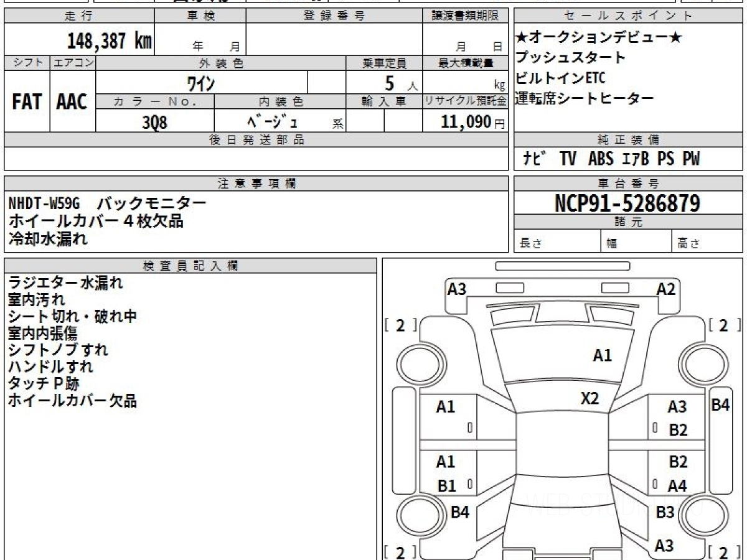Click the FAT shift value
Image resolution: width=747 pixels, height=560 pixels.
pyautogui.click(x=27, y=102)
